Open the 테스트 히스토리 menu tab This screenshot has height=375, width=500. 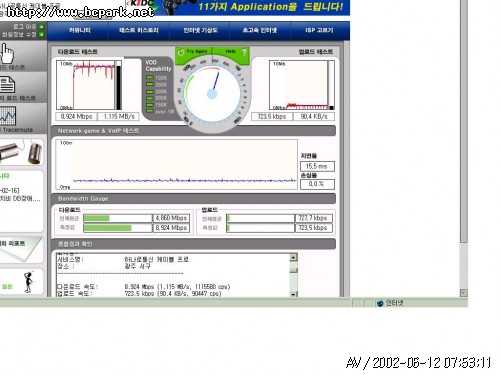coord(139,30)
